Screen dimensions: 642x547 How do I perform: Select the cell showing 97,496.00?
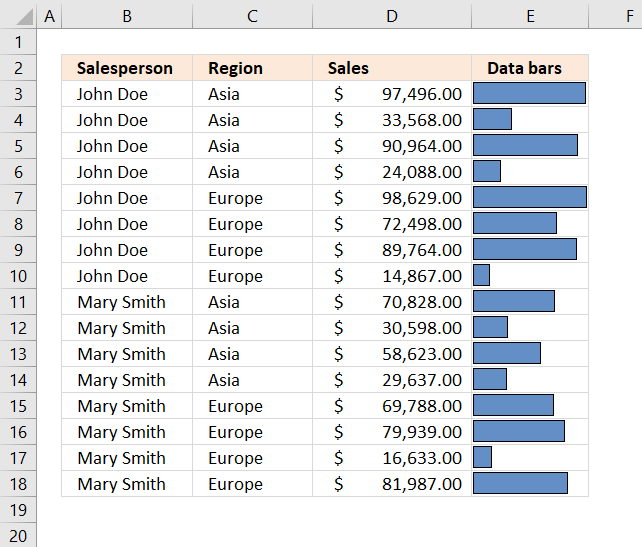pos(392,94)
